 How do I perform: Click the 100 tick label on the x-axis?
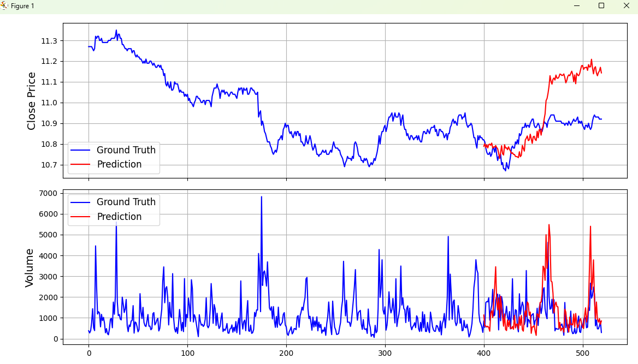click(x=187, y=353)
